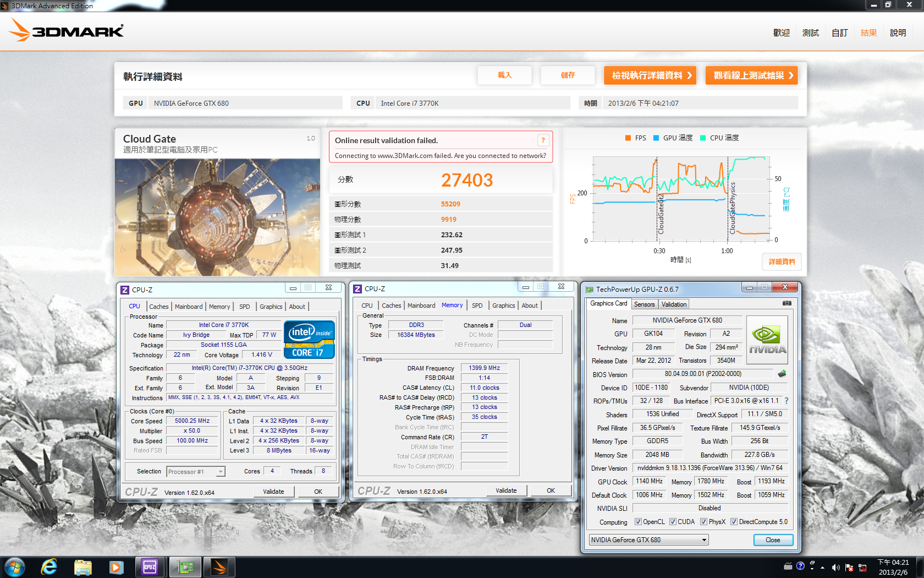Open About tab in left CPU-Z window
The image size is (924, 578).
pos(297,307)
